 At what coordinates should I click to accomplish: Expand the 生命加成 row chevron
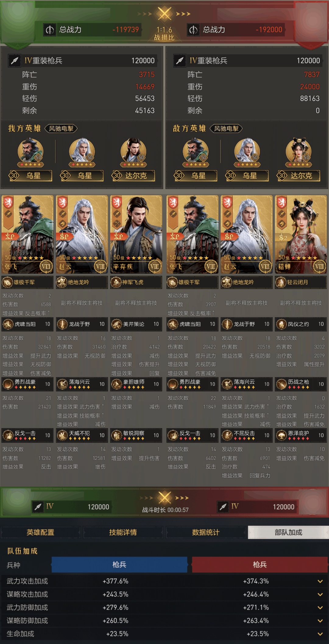click(320, 634)
